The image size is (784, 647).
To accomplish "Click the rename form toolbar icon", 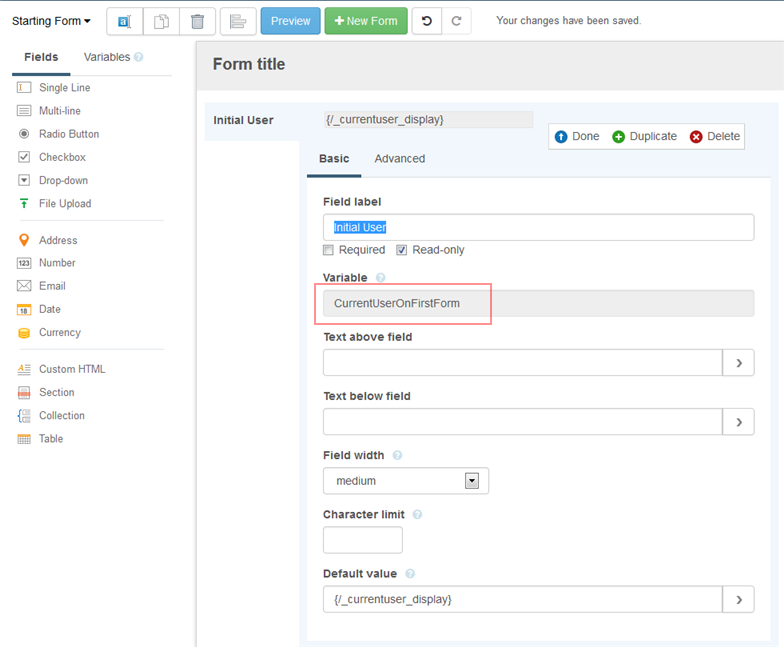I will click(x=124, y=22).
